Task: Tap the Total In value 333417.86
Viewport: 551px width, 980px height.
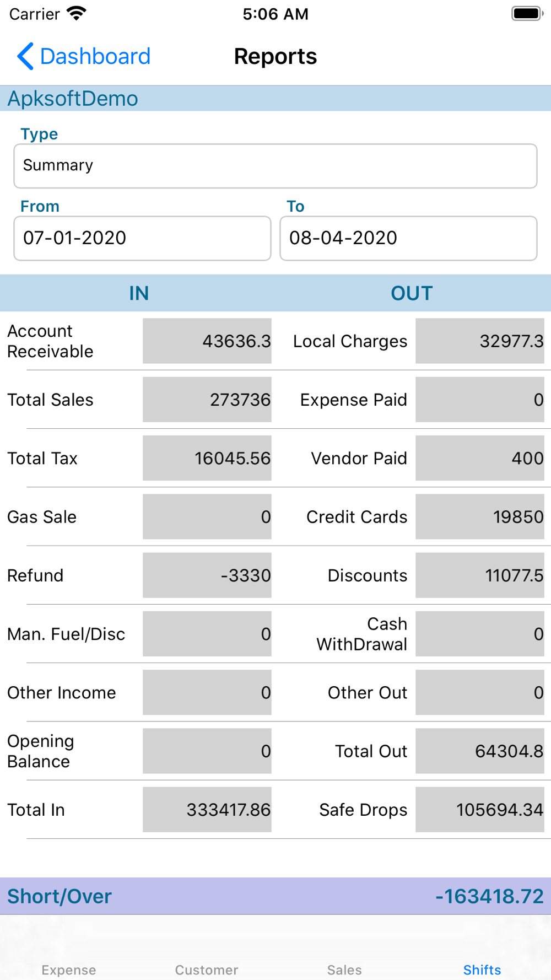Action: [x=207, y=809]
